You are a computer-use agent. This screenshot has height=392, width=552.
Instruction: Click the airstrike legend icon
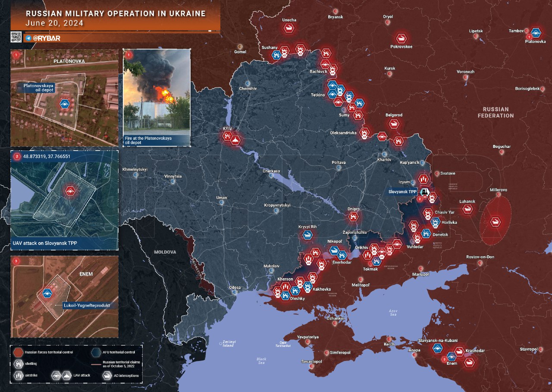pyautogui.click(x=18, y=375)
